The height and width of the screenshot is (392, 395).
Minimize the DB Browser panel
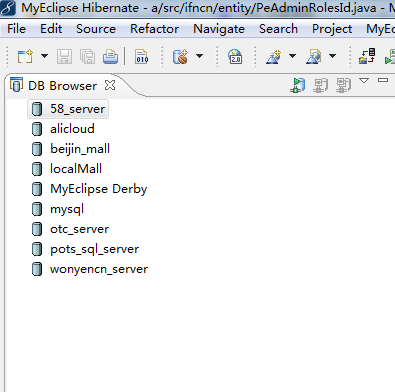point(383,80)
